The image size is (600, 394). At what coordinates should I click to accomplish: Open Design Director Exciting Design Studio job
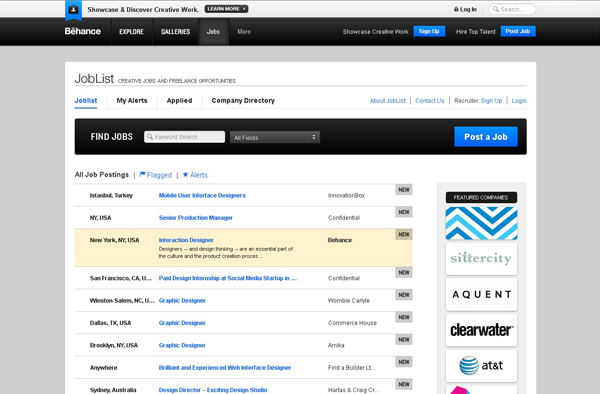[213, 390]
